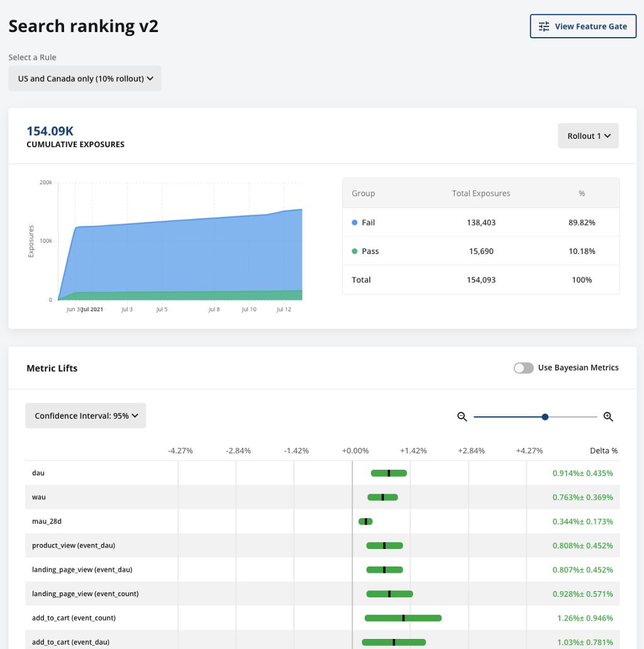Click the 10.18% cell
Image resolution: width=644 pixels, height=649 pixels.
[582, 252]
